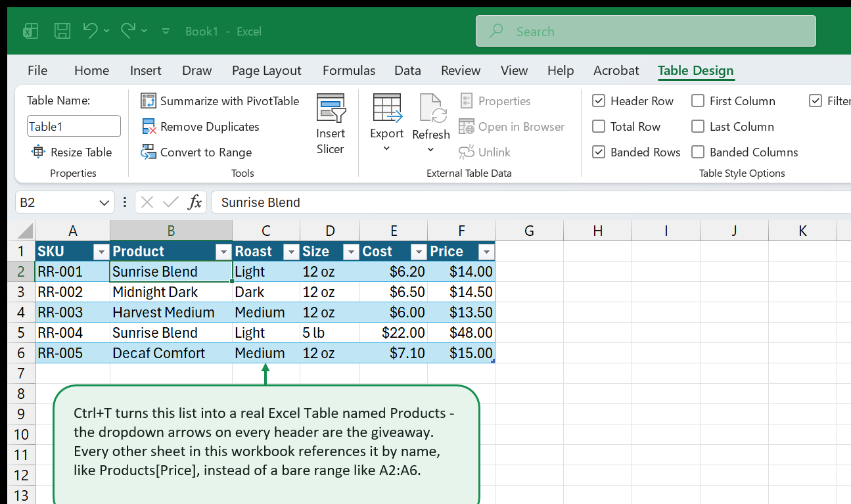The image size is (851, 504).
Task: Open the Product header filter dropdown
Action: tap(223, 252)
